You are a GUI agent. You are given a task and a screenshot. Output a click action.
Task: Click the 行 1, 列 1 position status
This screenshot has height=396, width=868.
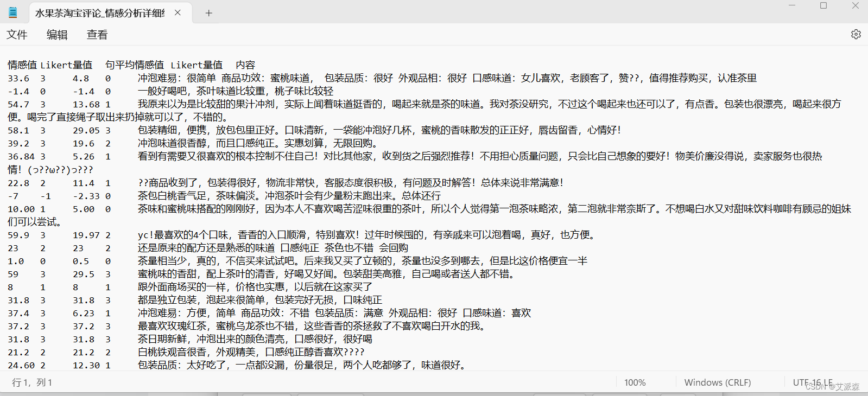[32, 382]
